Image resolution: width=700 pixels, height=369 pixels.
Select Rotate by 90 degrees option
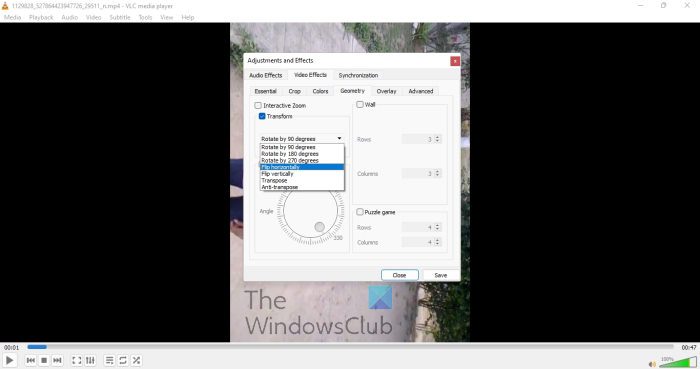tap(302, 147)
